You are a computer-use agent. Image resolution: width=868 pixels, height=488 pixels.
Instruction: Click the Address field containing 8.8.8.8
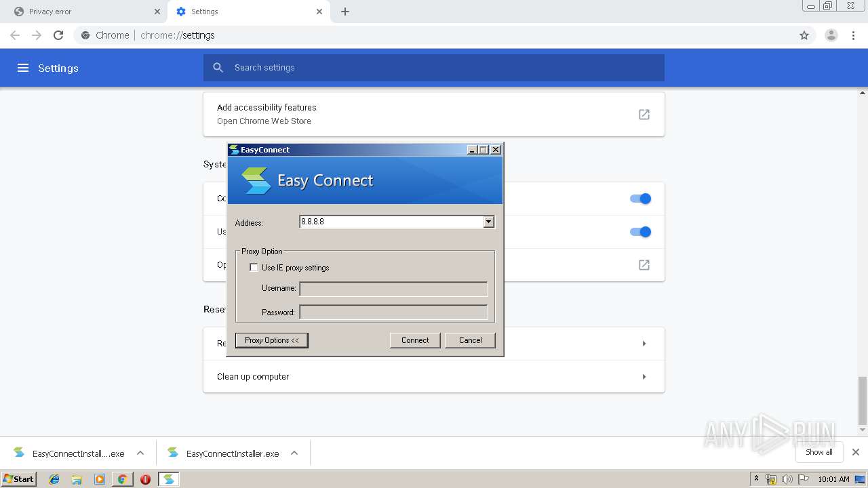tap(391, 222)
